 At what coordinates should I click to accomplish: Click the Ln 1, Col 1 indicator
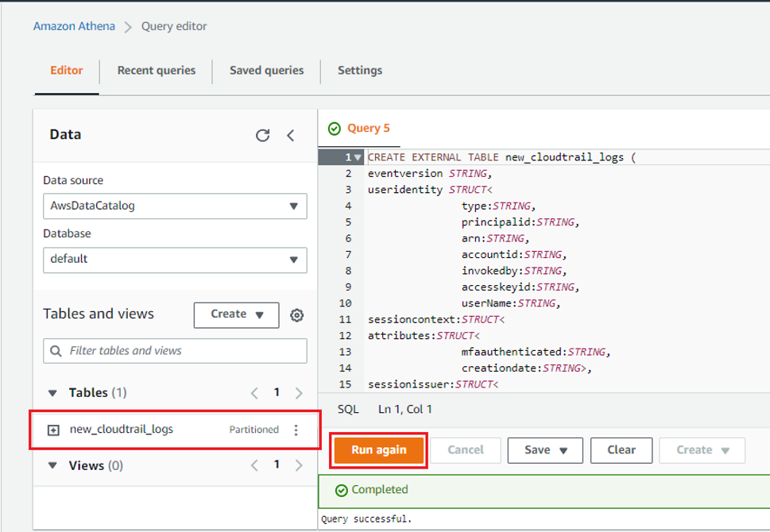405,409
